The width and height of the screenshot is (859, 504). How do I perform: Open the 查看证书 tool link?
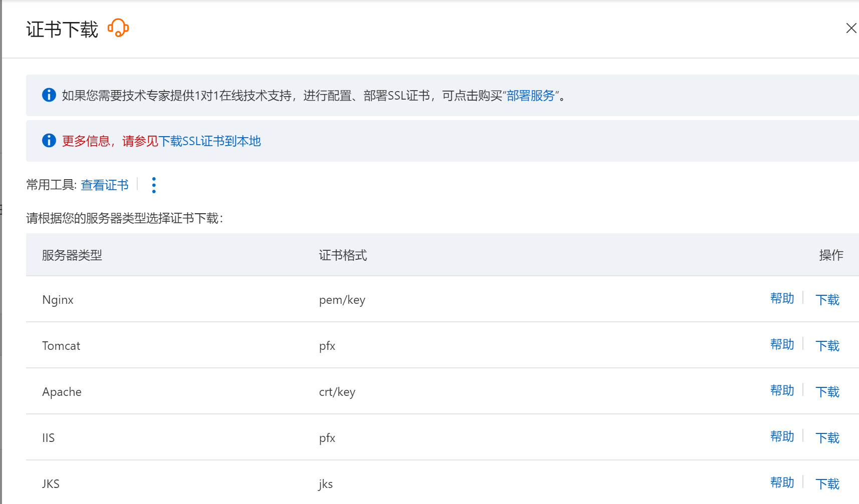point(105,185)
